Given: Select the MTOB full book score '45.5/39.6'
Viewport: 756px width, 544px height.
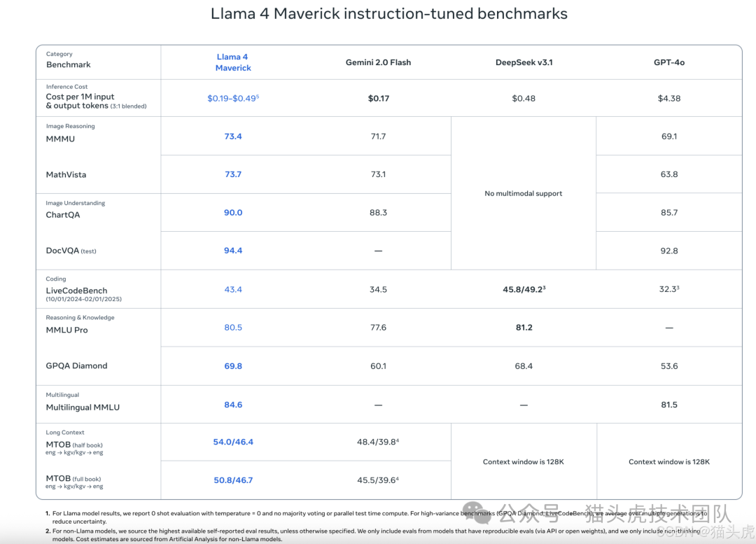Looking at the screenshot, I should pyautogui.click(x=378, y=480).
